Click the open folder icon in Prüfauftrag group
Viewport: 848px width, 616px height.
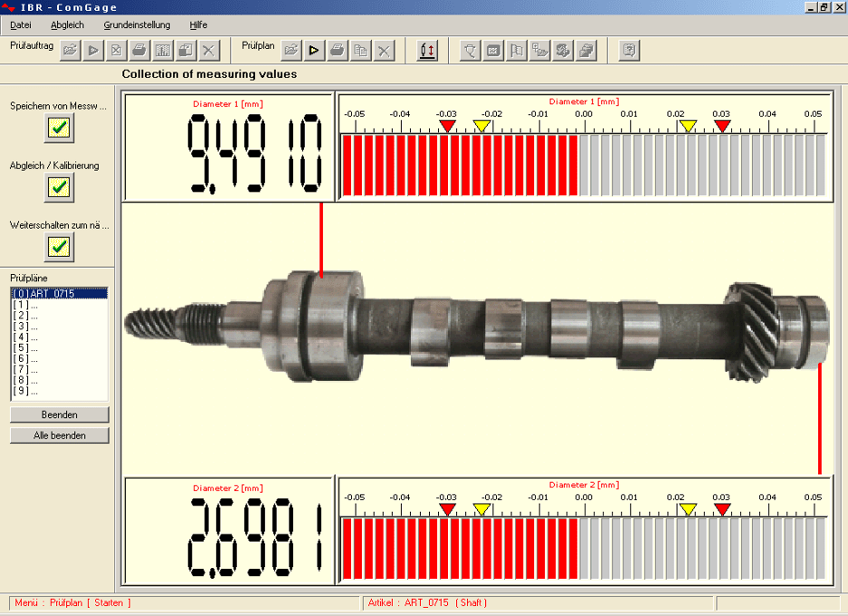(70, 51)
